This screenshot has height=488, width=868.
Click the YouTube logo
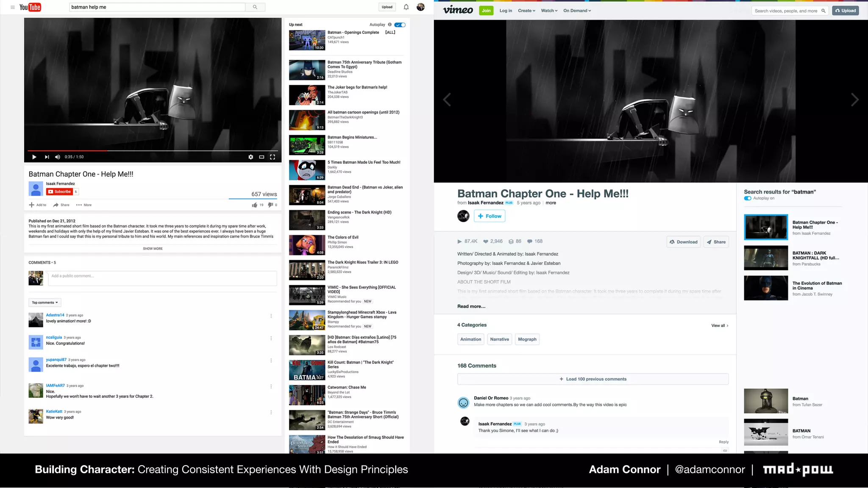coord(30,7)
